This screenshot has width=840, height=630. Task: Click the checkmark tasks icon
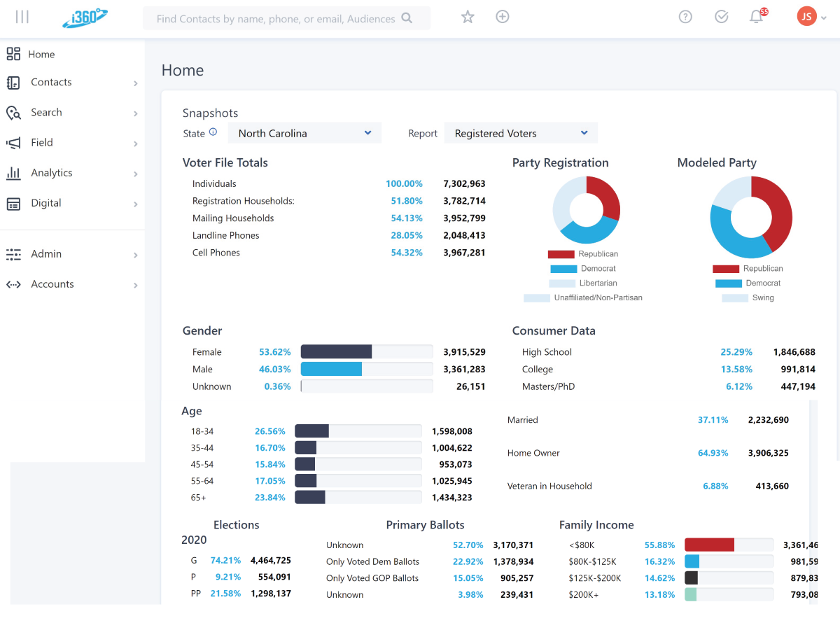coord(722,17)
